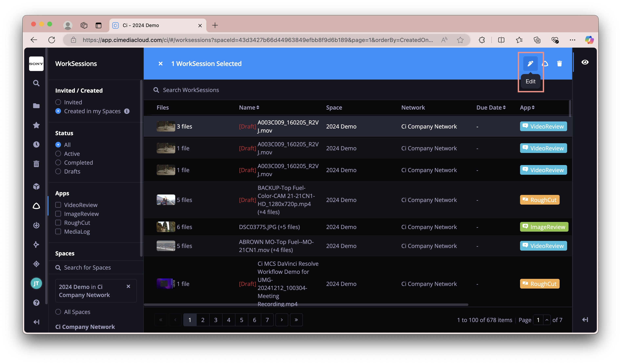Open the crosshair target icon in the sidebar
621x364 pixels.
click(x=36, y=264)
